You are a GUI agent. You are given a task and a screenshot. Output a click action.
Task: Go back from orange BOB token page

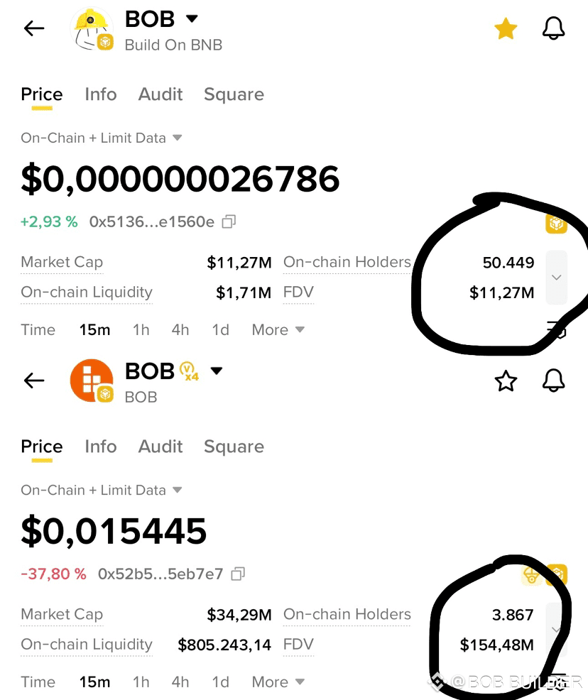(x=34, y=381)
